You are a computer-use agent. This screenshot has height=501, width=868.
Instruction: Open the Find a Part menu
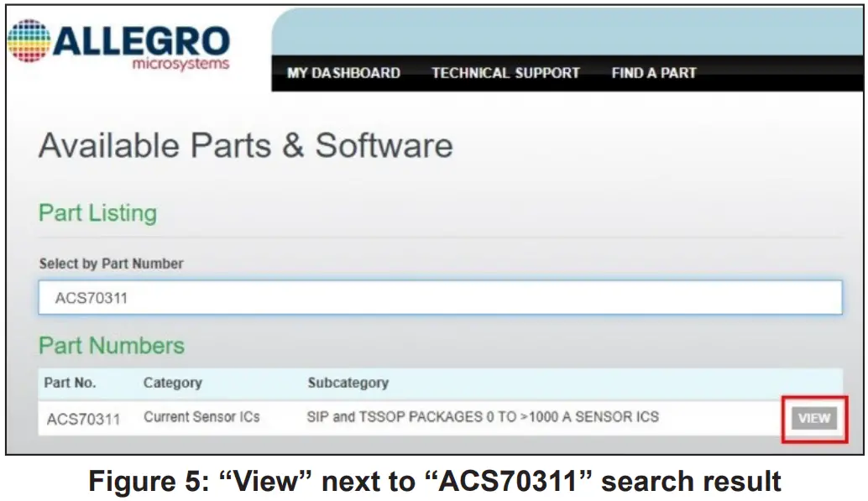654,73
